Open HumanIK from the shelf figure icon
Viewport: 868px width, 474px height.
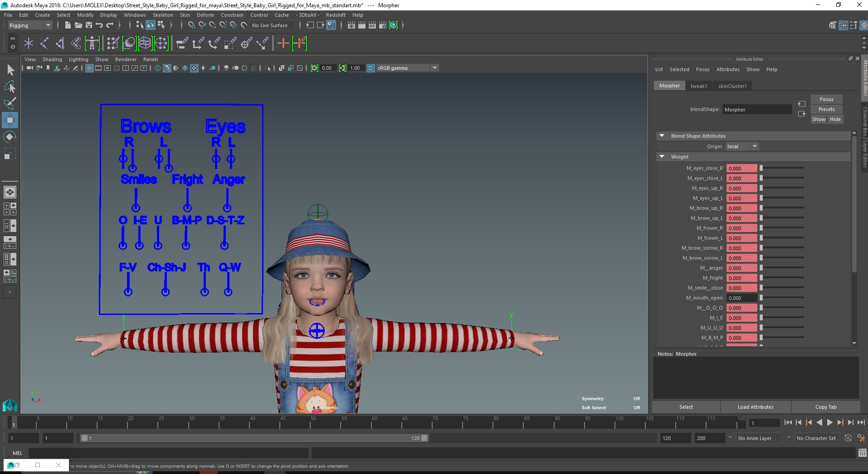coord(92,44)
